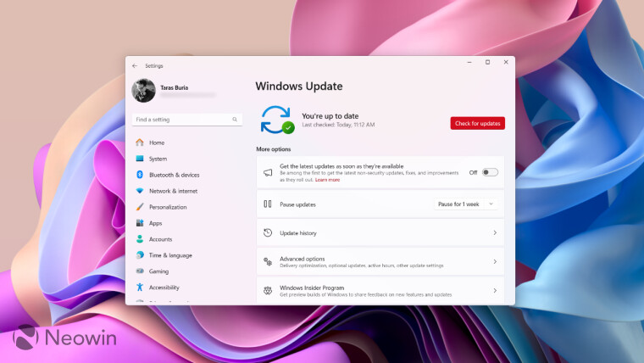Click the Advanced options gears icon
Viewport: 644px width, 363px height.
tap(268, 261)
